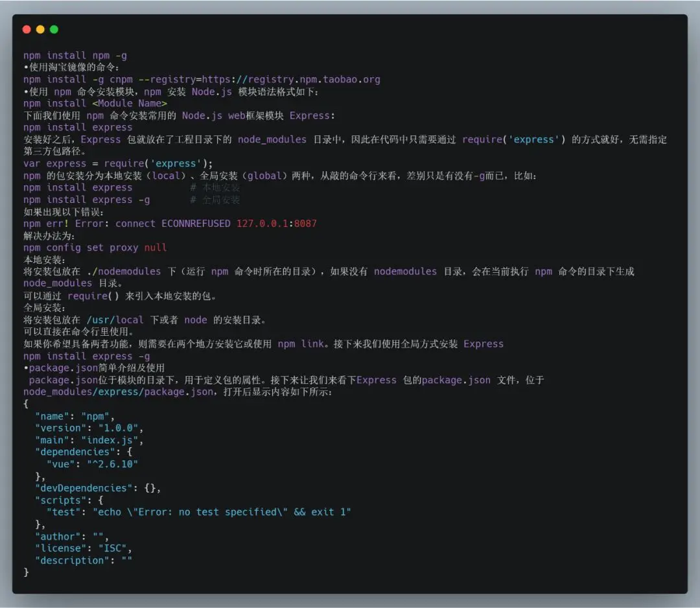Screen dimensions: 700x608
Task: Click the green maximize window dot
Action: 54,29
